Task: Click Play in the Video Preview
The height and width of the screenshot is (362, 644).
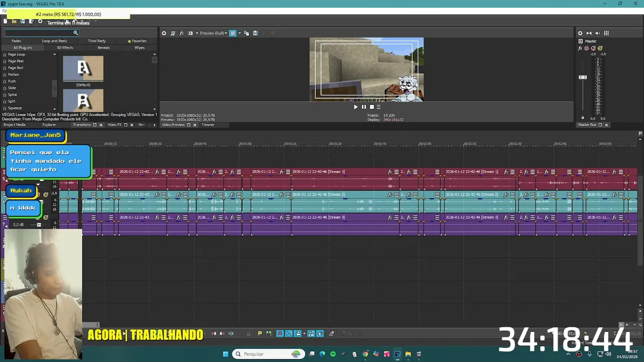Action: pos(356,107)
